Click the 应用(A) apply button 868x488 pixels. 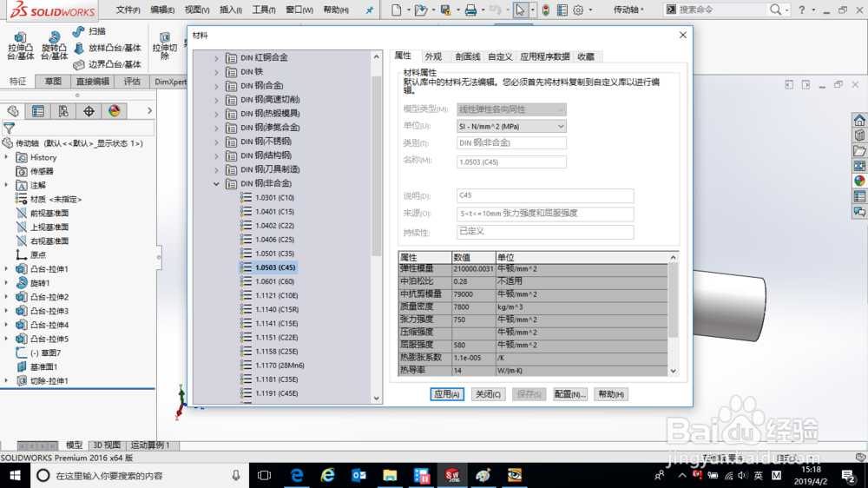point(447,394)
